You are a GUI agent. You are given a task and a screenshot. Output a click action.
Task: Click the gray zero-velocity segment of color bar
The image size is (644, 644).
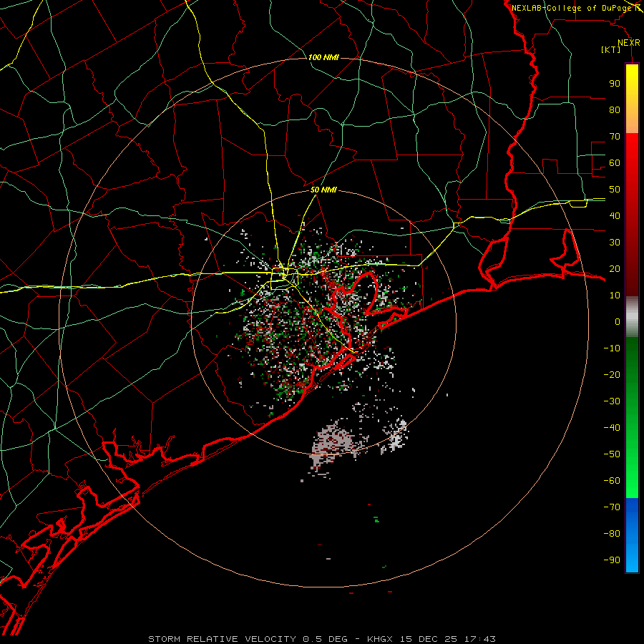632,316
